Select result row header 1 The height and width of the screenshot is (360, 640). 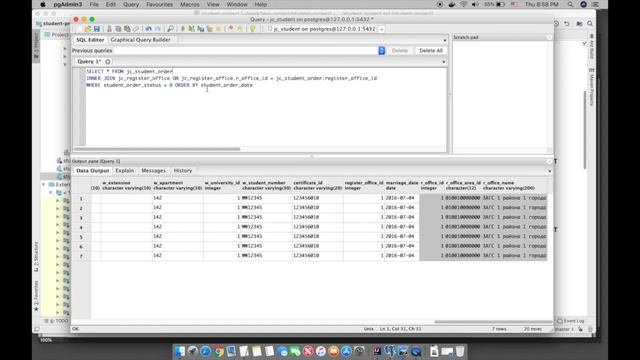[81, 198]
